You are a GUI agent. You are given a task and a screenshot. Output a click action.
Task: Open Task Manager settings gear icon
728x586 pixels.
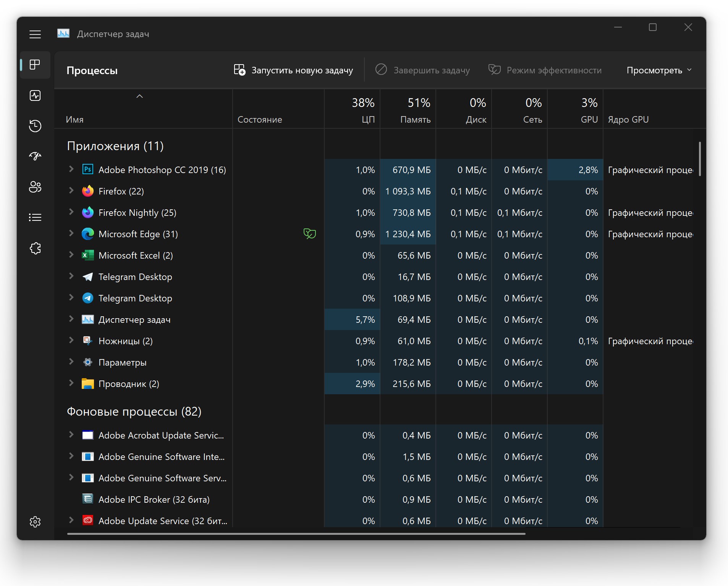[x=35, y=522]
